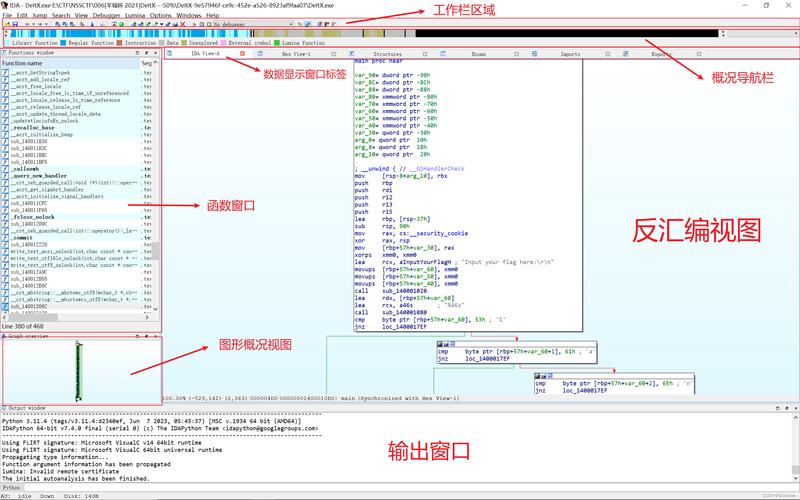This screenshot has width=800, height=500.
Task: Close the Graph overview panel
Action: tap(156, 336)
